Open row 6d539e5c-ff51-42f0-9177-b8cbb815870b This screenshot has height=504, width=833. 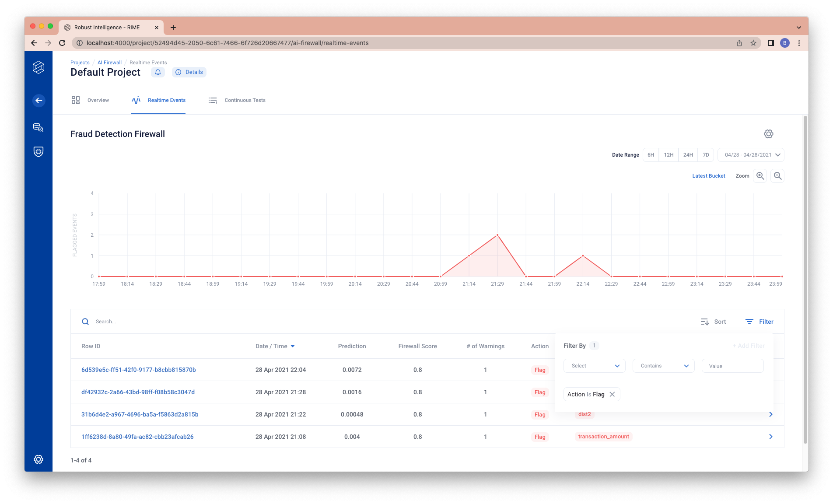pyautogui.click(x=139, y=370)
